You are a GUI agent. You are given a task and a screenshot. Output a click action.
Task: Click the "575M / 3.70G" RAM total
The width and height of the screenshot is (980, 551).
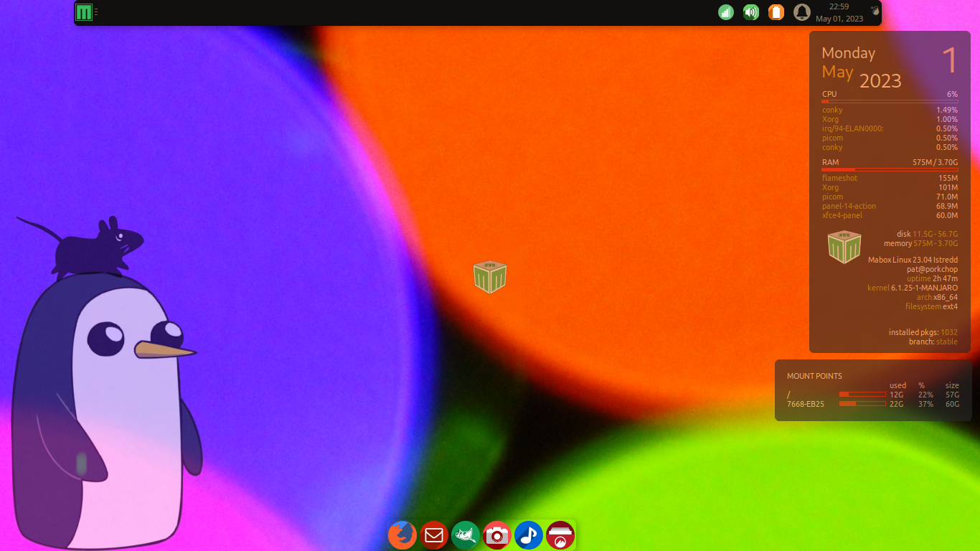tap(935, 162)
